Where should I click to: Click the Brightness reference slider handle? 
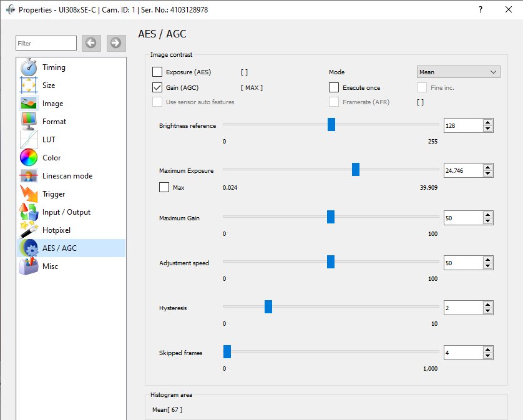(331, 124)
